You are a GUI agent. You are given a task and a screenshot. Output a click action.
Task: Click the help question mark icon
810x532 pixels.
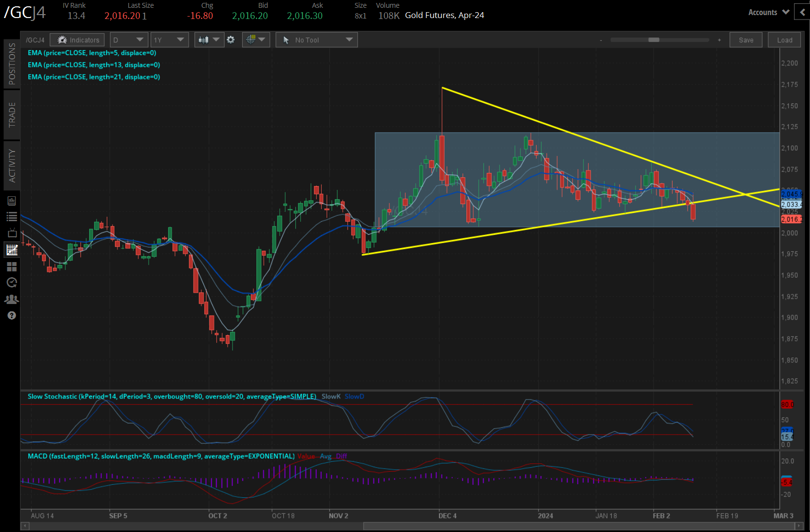12,316
